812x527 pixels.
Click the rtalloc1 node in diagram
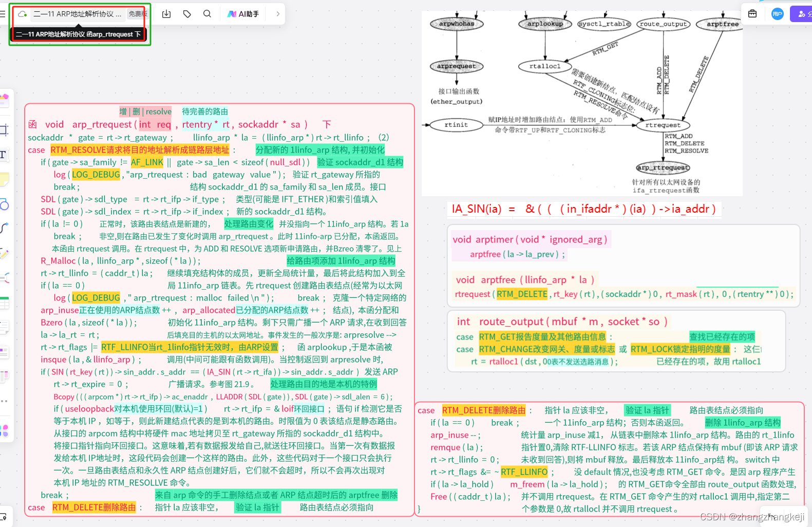pos(545,66)
